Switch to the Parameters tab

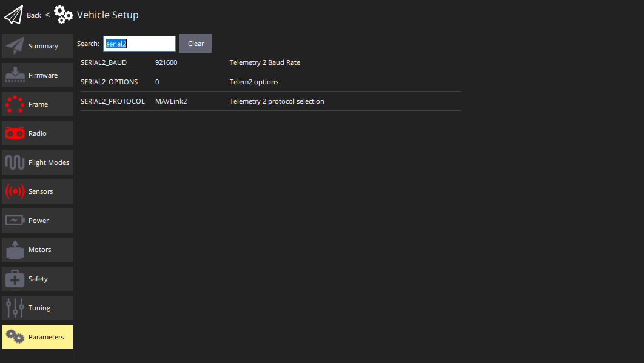coord(38,337)
